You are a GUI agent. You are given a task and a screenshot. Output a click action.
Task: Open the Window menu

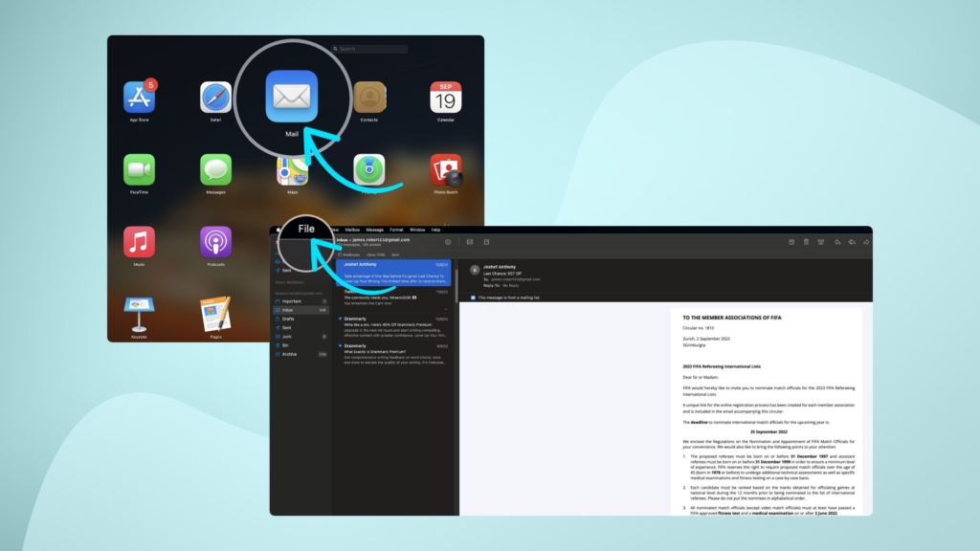[x=417, y=230]
